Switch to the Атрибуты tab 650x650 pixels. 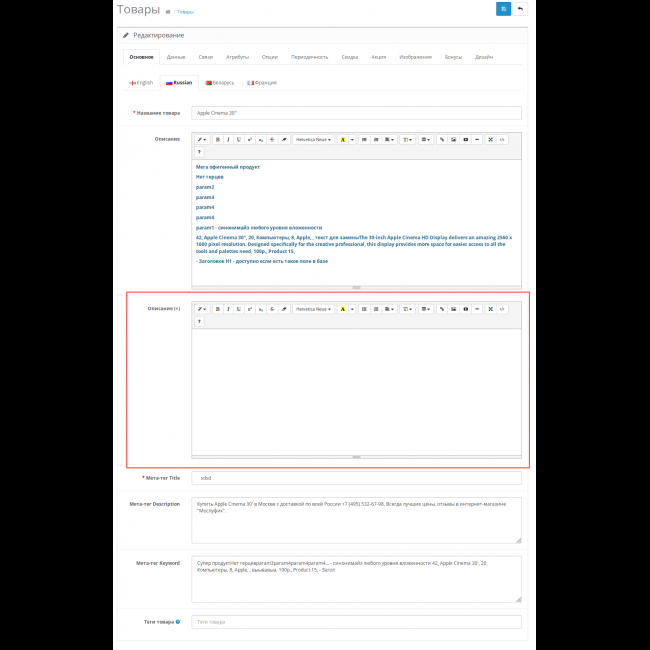pos(237,57)
